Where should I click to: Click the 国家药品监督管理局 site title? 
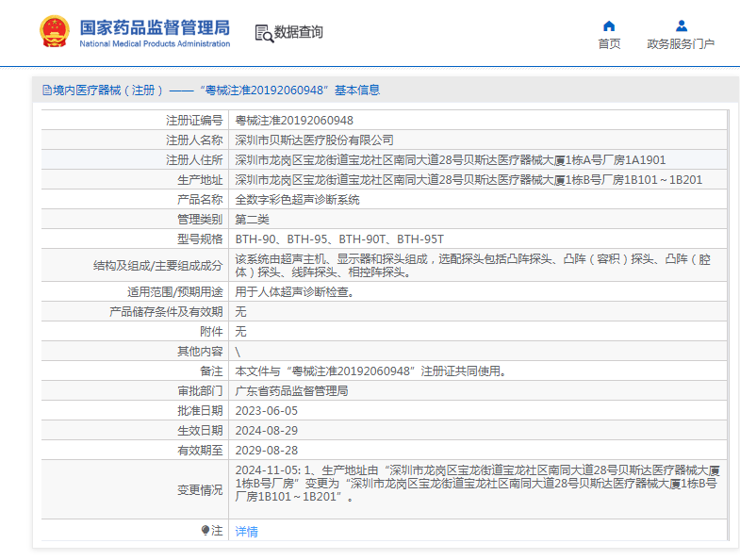point(155,27)
